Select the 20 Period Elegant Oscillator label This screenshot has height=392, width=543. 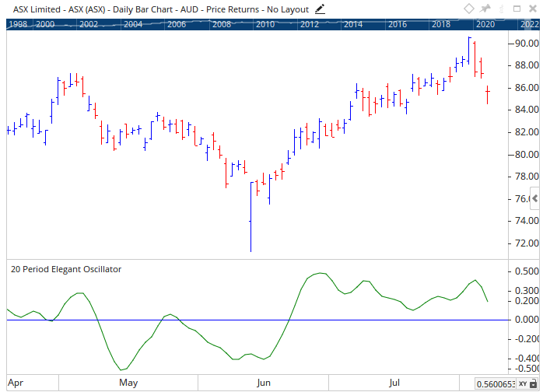(66, 269)
